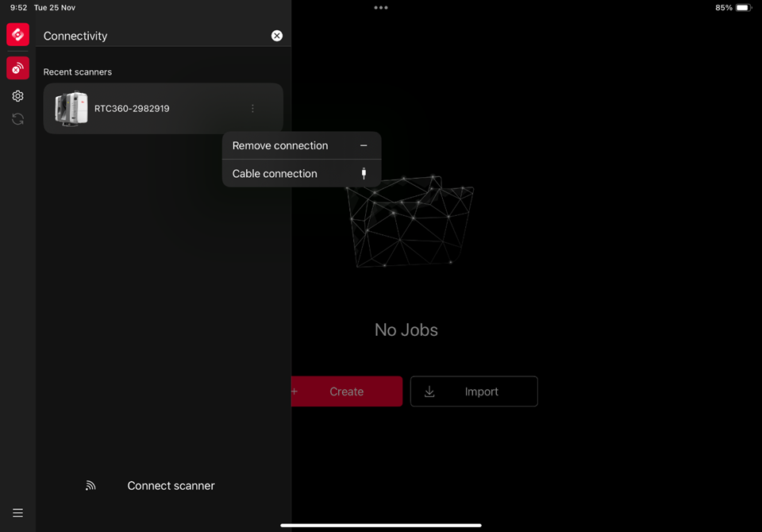
Task: Tap the iPad multitasking three dots at top
Action: (x=381, y=8)
